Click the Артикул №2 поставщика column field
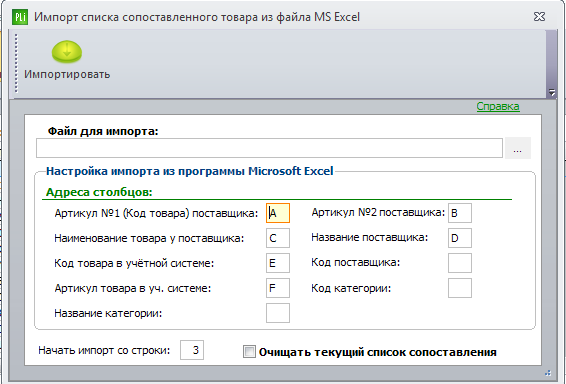The image size is (566, 384). pyautogui.click(x=460, y=213)
